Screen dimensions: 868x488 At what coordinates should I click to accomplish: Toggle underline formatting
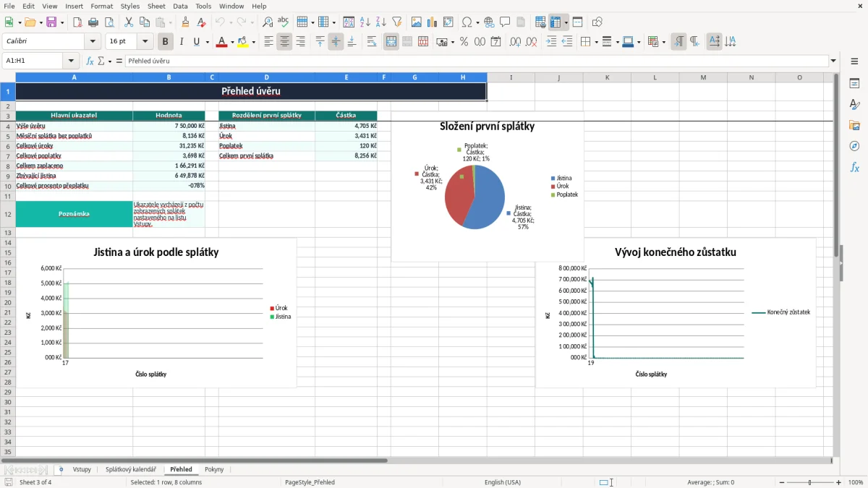point(197,42)
